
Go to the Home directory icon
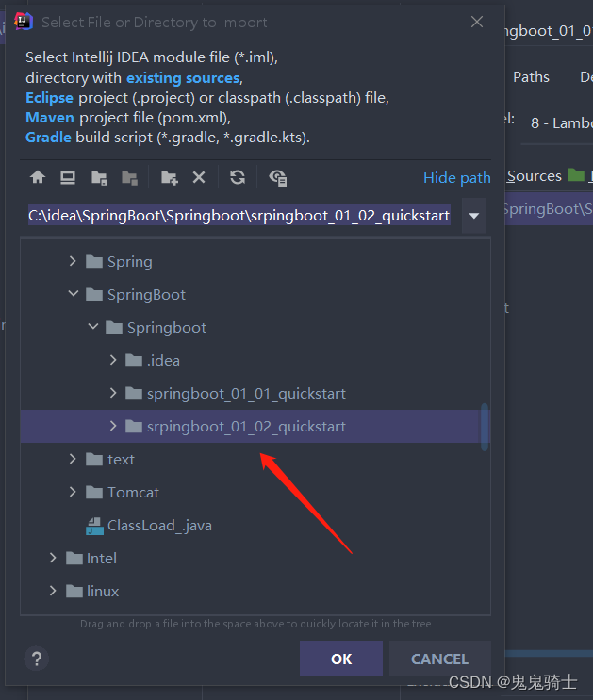(x=38, y=177)
